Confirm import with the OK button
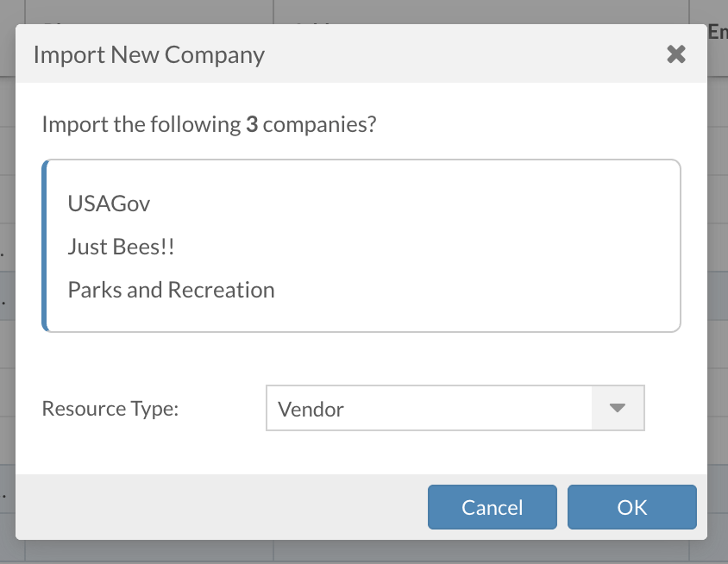Image resolution: width=728 pixels, height=564 pixels. (631, 507)
